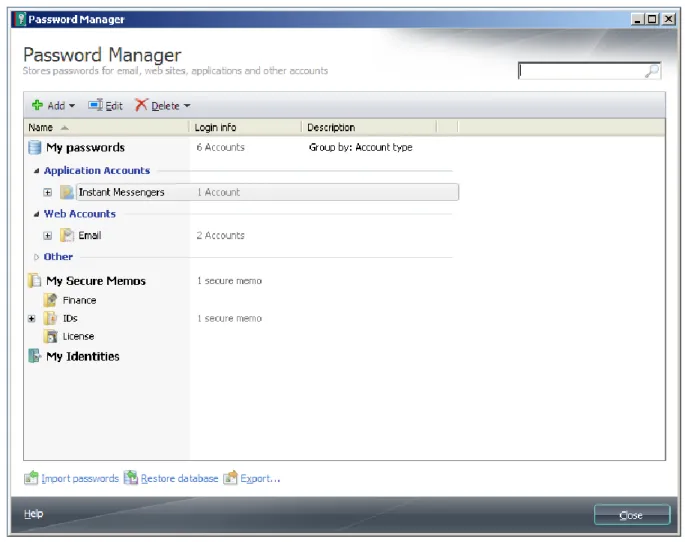Expand the IDs memo folder
Viewport: 685px width, 542px height.
(x=31, y=318)
